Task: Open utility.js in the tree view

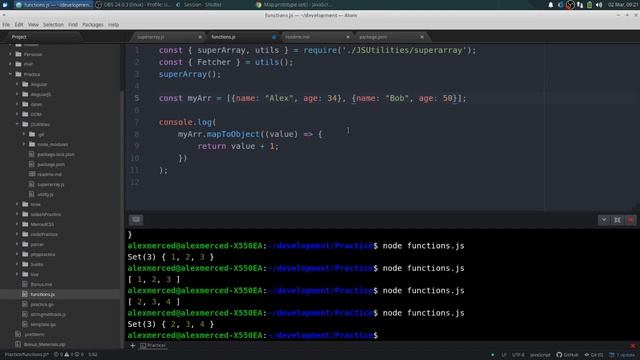Action: (45, 195)
